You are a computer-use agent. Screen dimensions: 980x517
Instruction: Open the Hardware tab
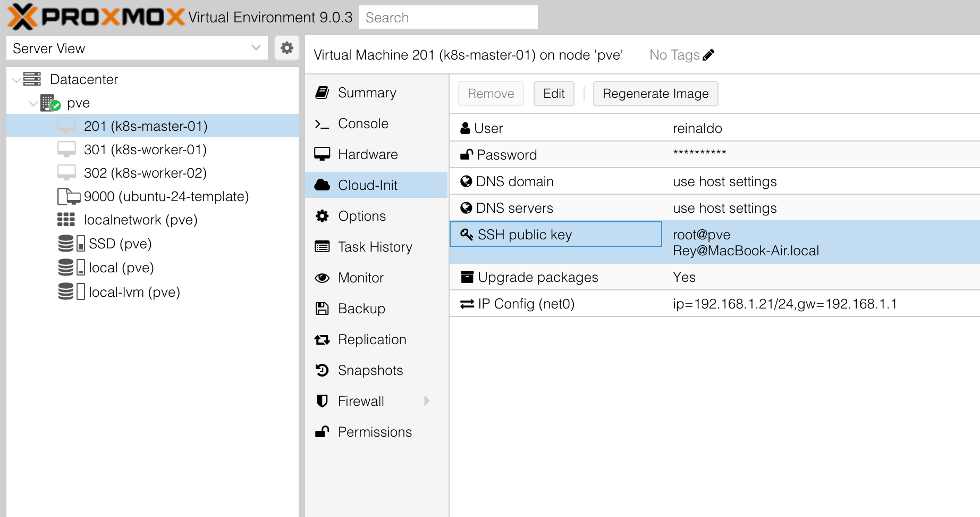pos(368,154)
